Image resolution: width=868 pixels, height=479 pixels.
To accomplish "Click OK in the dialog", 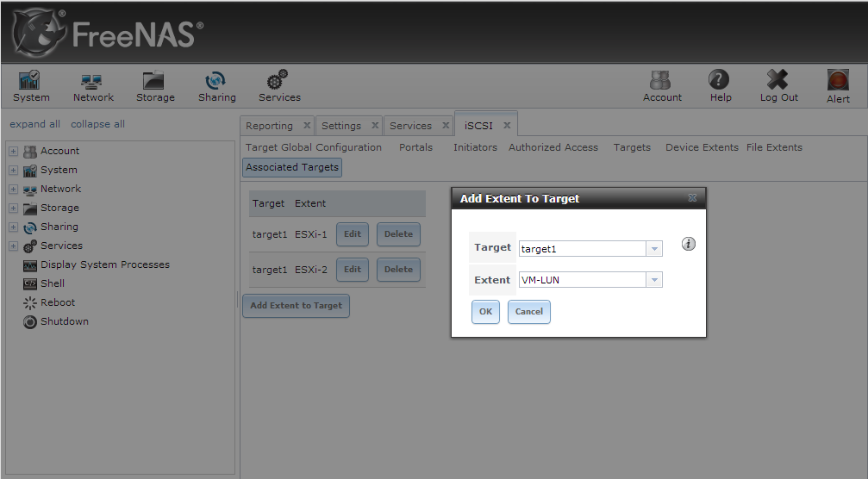I will click(x=485, y=312).
